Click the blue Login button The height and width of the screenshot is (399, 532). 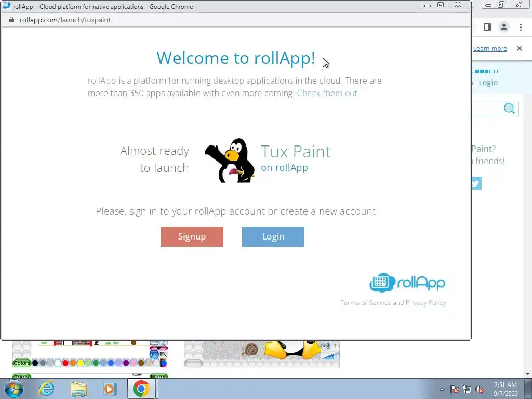pos(273,236)
